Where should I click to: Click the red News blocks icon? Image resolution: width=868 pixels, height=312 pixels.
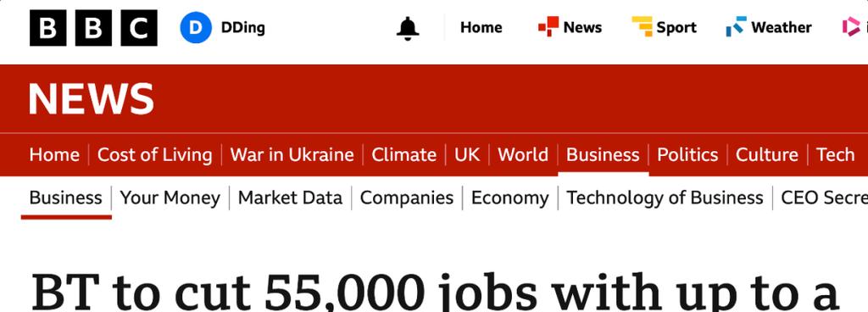click(548, 26)
